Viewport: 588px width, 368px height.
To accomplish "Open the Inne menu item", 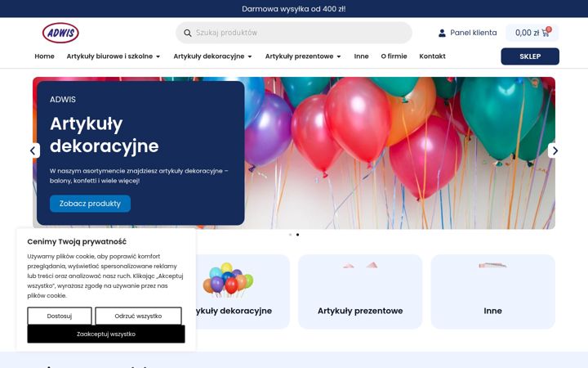I will pos(361,56).
